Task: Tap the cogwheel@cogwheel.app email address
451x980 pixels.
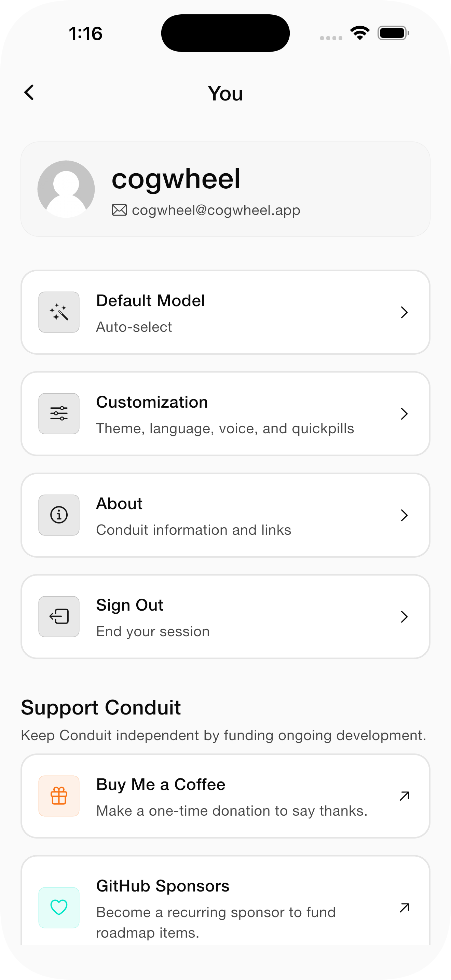Action: [216, 210]
